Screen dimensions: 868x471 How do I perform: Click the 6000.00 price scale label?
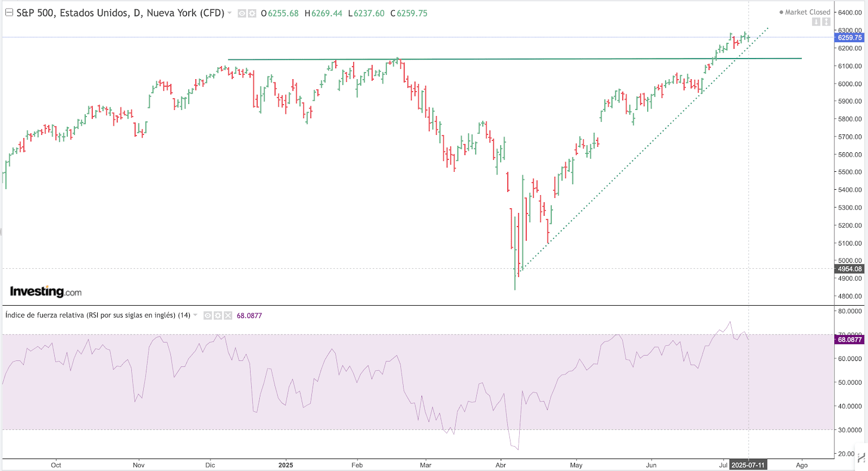click(850, 84)
